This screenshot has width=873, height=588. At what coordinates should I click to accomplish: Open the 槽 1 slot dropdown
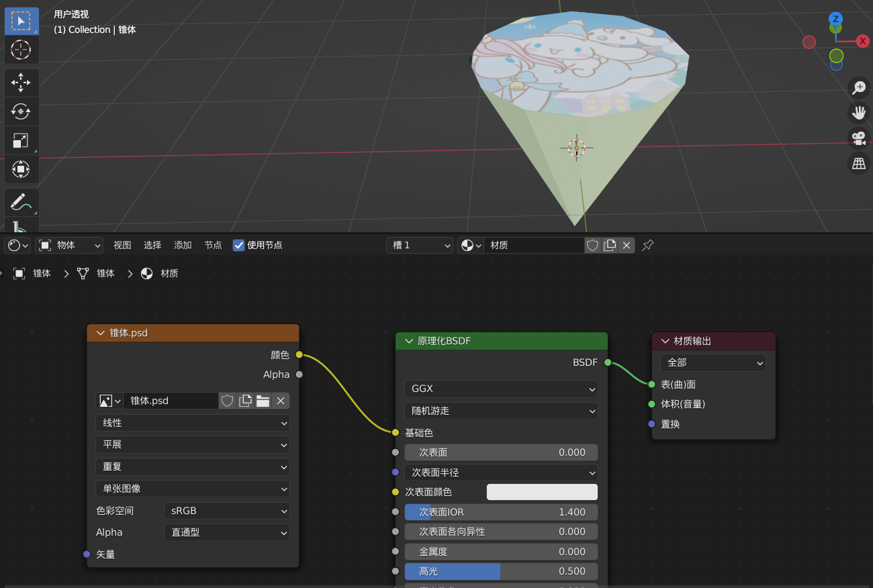coord(420,245)
